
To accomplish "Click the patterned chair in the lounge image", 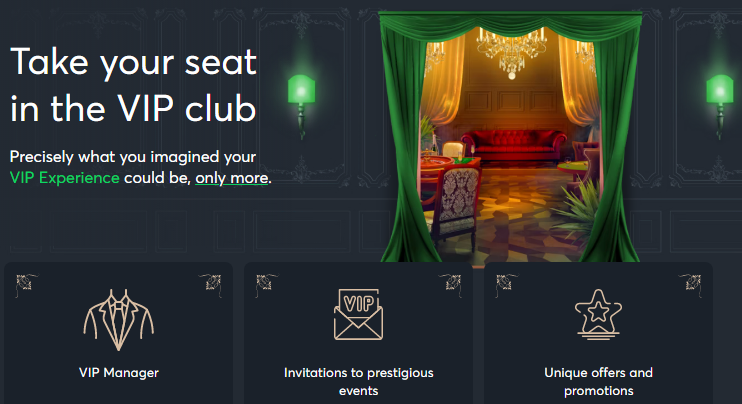I will [x=456, y=202].
